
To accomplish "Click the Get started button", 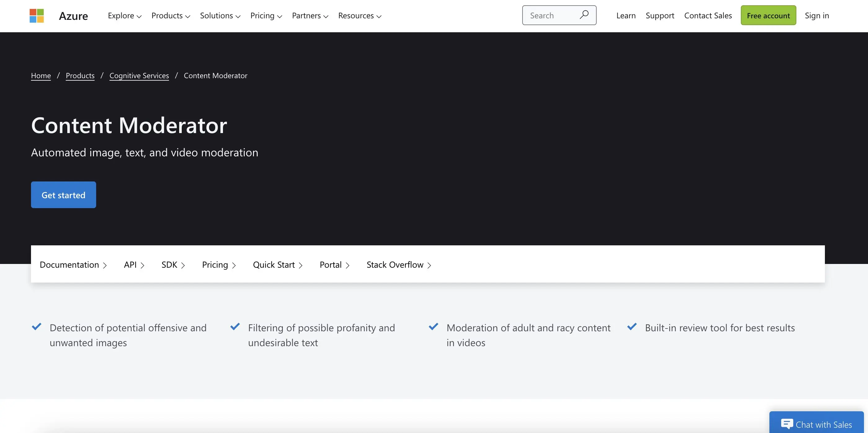I will 63,194.
